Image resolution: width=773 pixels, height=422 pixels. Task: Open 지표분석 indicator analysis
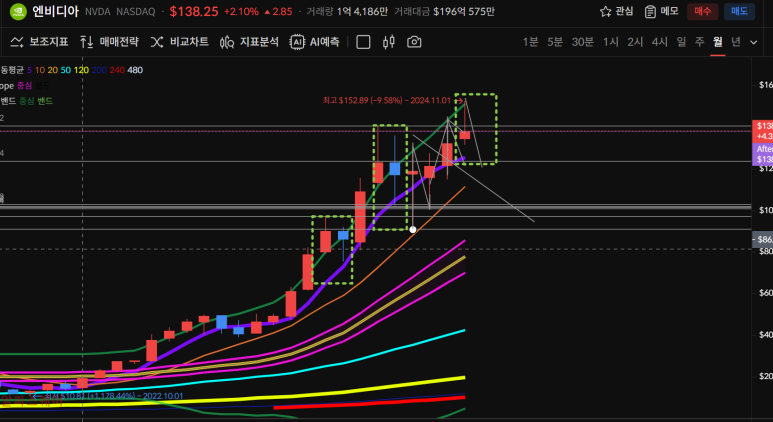[249, 42]
